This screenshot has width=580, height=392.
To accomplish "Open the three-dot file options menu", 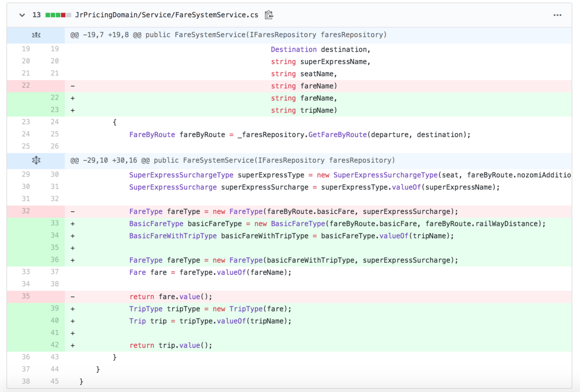I will click(x=558, y=15).
